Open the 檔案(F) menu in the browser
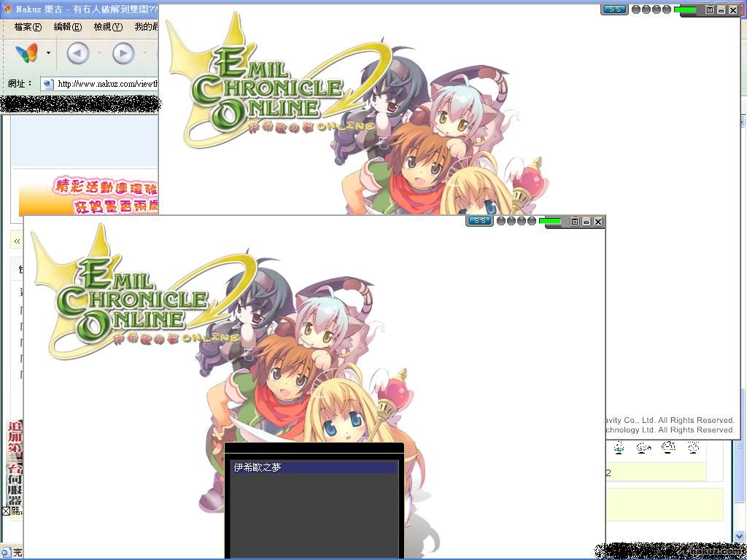This screenshot has width=747, height=560. (x=28, y=27)
